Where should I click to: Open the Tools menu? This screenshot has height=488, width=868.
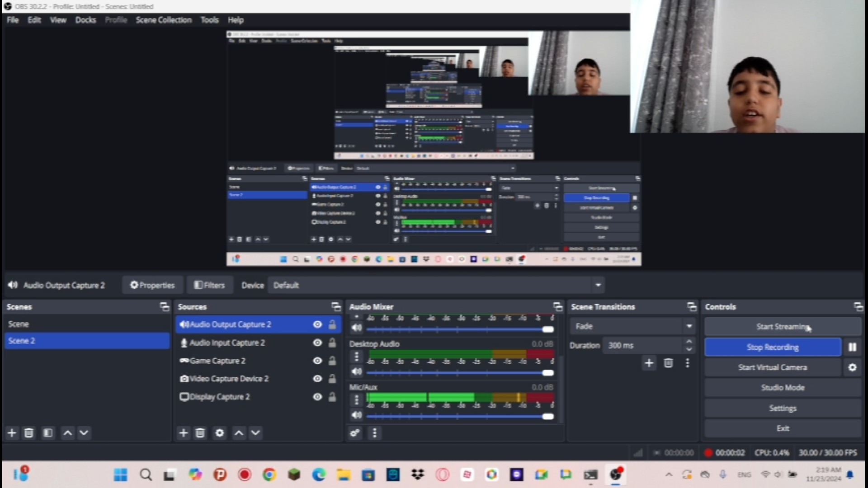coord(209,20)
